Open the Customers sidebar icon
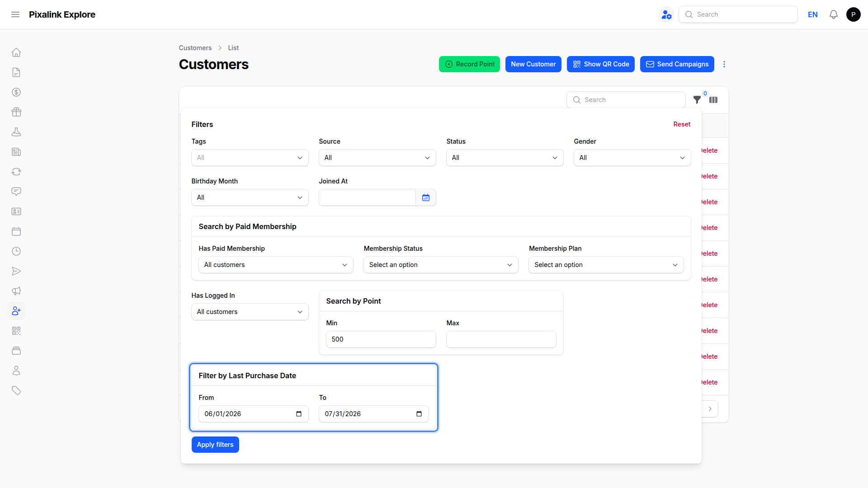 click(x=16, y=311)
